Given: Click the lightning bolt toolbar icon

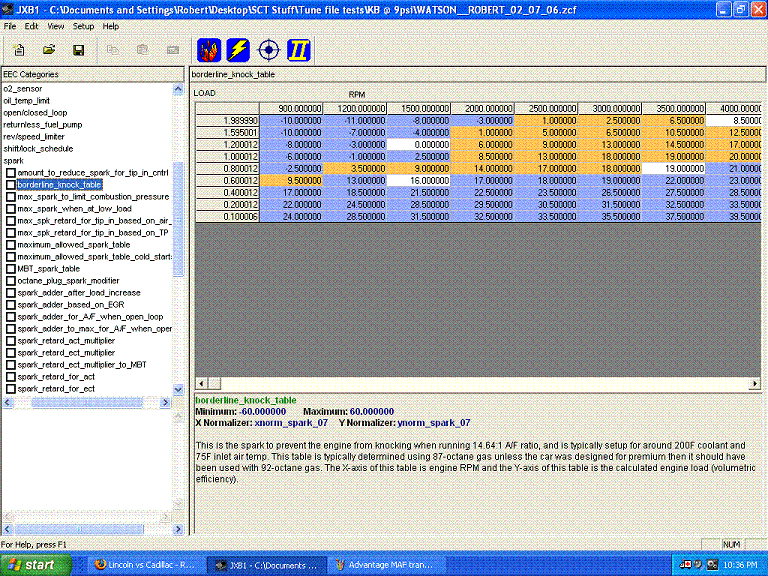Looking at the screenshot, I should (x=239, y=50).
